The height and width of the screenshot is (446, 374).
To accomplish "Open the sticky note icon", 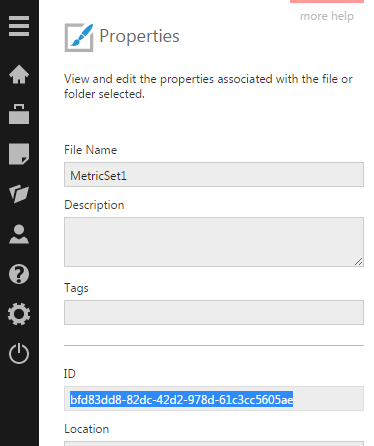I will (19, 154).
